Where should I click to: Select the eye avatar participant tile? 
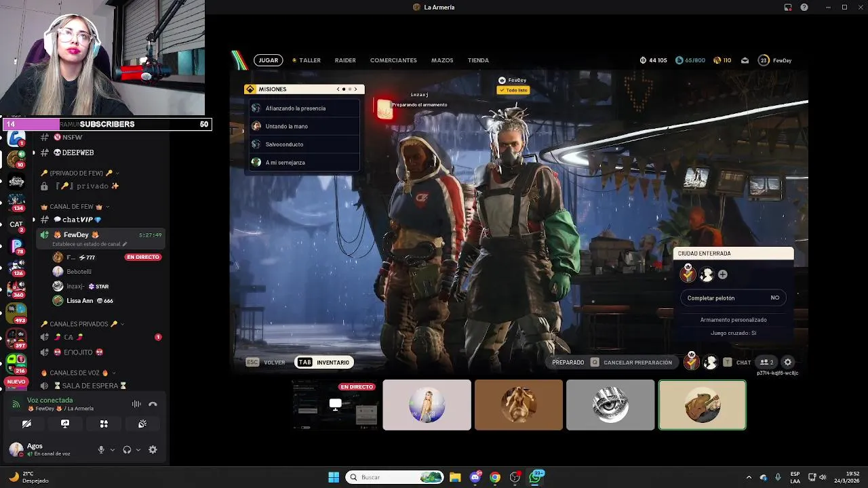(610, 405)
